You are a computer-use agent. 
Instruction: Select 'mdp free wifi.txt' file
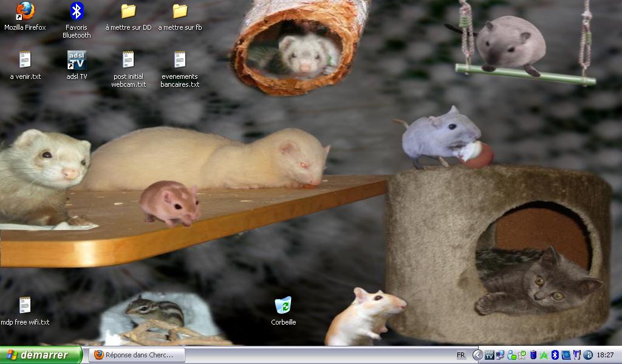[x=25, y=305]
